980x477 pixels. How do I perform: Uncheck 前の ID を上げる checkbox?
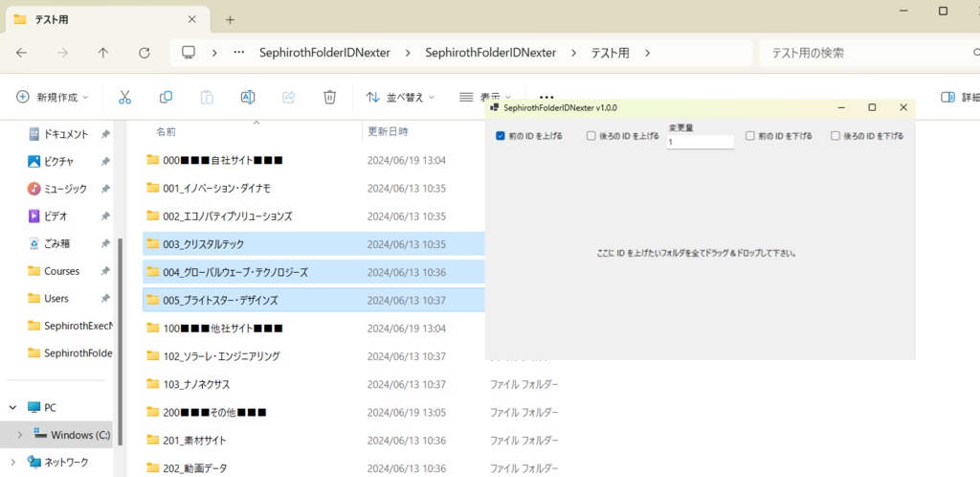[x=500, y=136]
